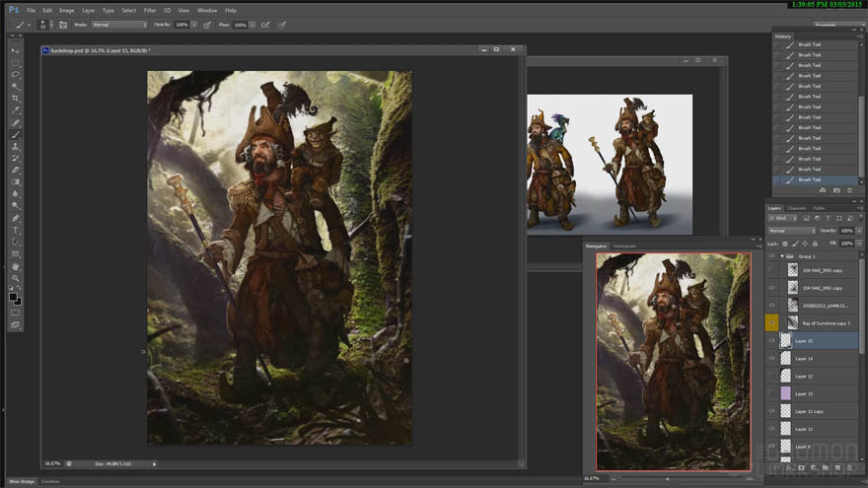Open the layer filter Kind dropdown

click(x=782, y=218)
